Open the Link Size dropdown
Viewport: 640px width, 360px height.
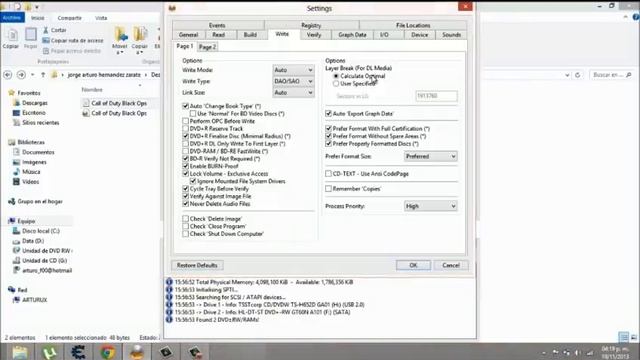pyautogui.click(x=293, y=93)
